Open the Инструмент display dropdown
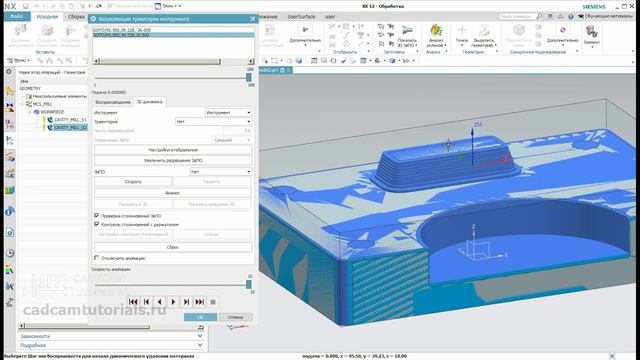The image size is (640, 360). pos(228,112)
